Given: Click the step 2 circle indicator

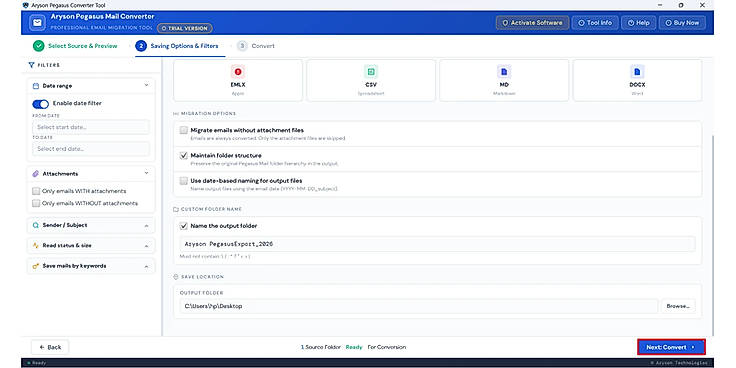Looking at the screenshot, I should 141,46.
